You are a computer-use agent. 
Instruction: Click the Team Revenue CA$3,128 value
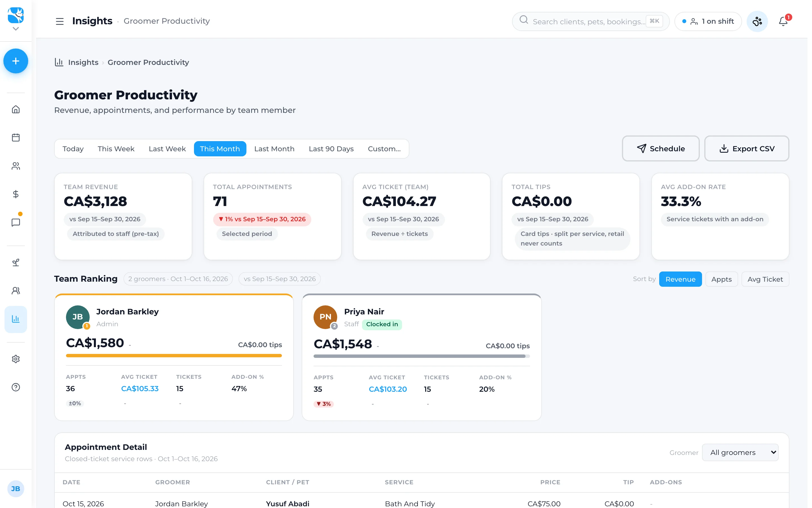[x=95, y=201]
